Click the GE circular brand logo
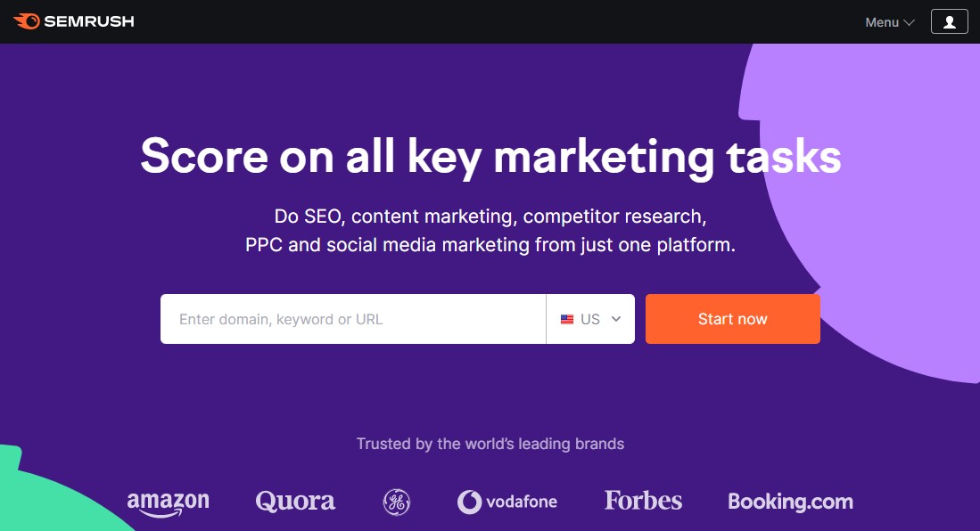The width and height of the screenshot is (980, 531). (x=396, y=502)
